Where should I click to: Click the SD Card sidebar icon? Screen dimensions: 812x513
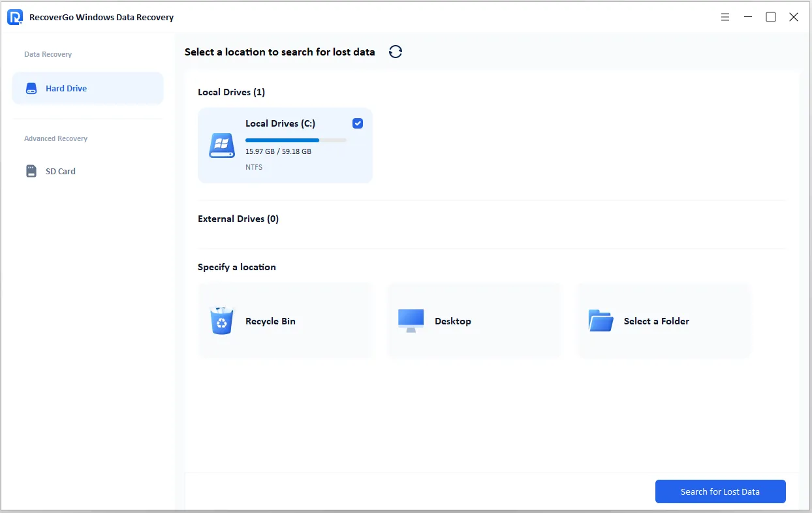tap(31, 172)
